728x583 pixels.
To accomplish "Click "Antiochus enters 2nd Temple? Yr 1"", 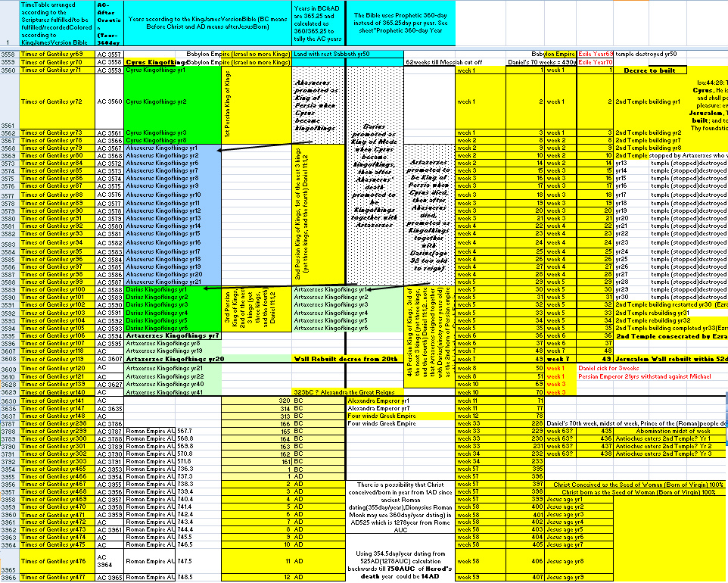I will (x=670, y=438).
